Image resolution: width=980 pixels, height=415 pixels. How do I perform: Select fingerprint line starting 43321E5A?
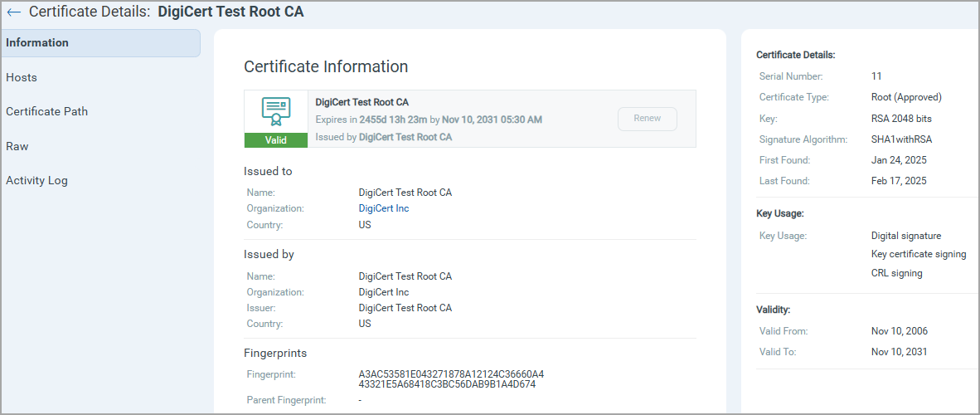coord(447,383)
